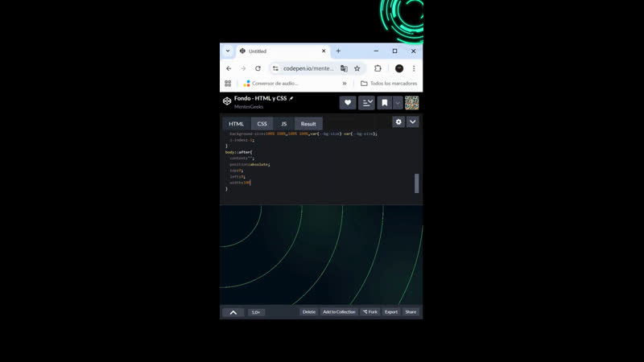Switch to the HTML editor tab
This screenshot has height=362, width=644.
236,124
